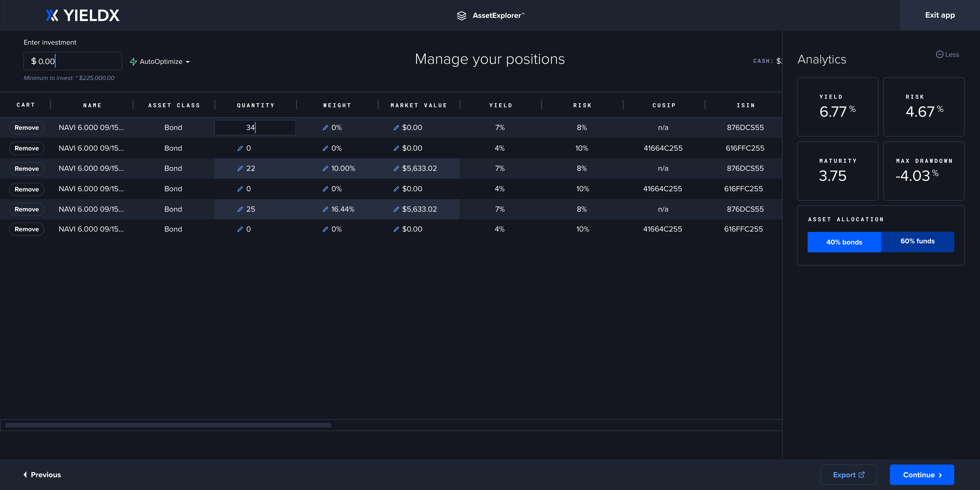Click the AssetExplorer layers icon
This screenshot has height=490, width=980.
coord(461,16)
